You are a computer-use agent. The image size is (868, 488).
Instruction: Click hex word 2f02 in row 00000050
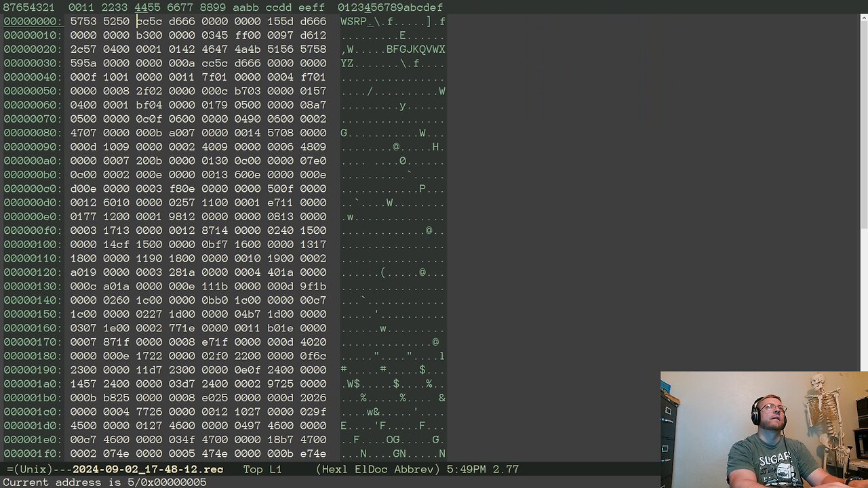(149, 91)
